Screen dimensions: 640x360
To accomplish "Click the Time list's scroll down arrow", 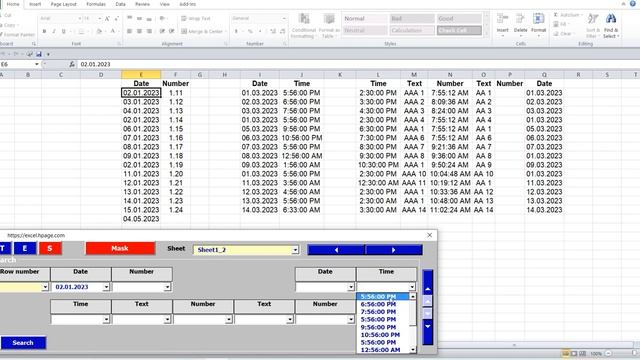I will (413, 349).
